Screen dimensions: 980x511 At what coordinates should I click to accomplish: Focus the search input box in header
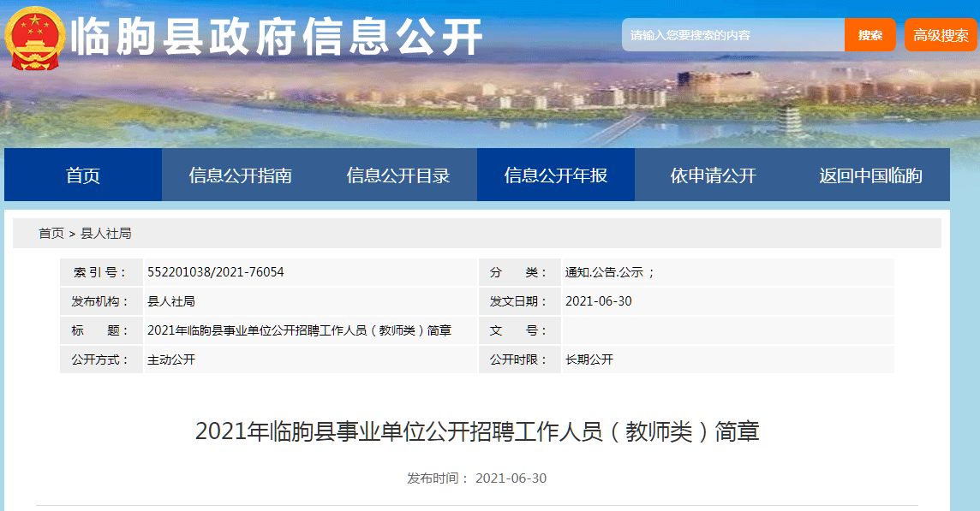pos(732,35)
